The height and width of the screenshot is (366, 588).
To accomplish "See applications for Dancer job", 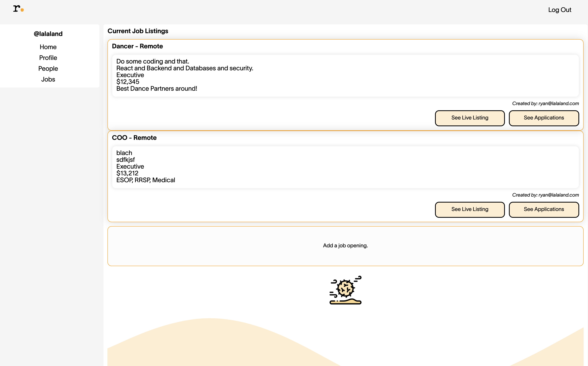I will 543,118.
